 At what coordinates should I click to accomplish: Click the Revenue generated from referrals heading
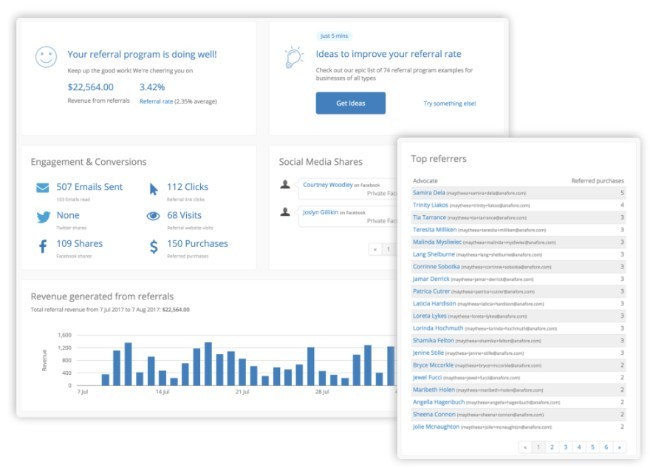[102, 296]
